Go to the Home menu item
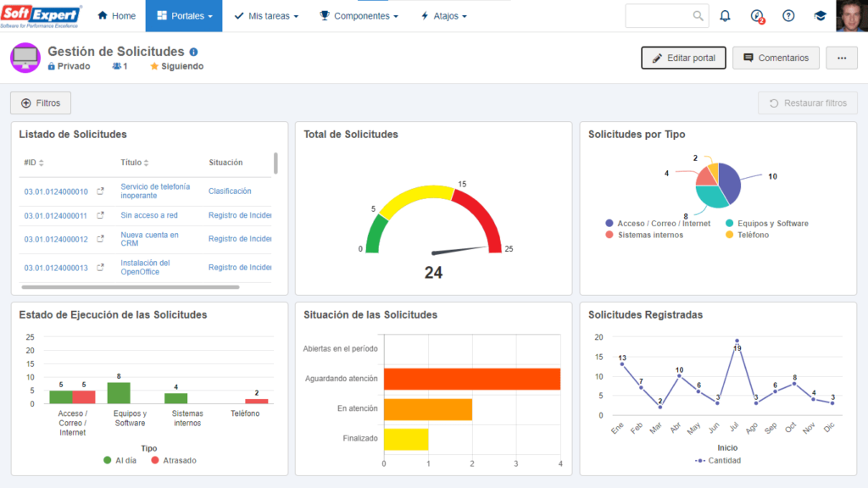This screenshot has height=488, width=868. click(x=116, y=16)
